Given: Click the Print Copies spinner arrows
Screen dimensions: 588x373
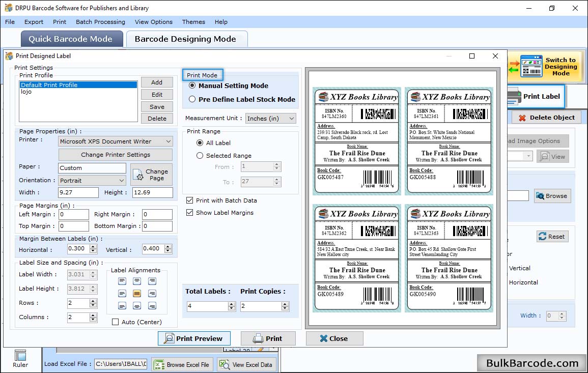Looking at the screenshot, I should coord(286,306).
